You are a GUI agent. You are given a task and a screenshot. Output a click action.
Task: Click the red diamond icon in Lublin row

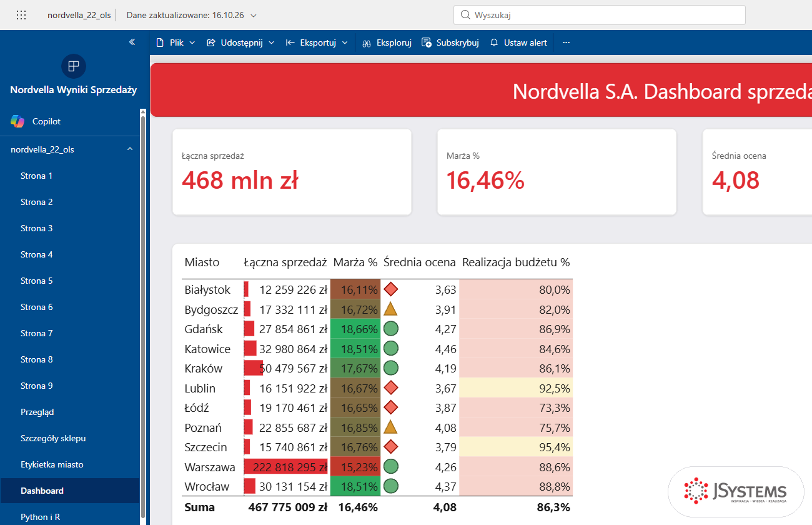point(391,388)
